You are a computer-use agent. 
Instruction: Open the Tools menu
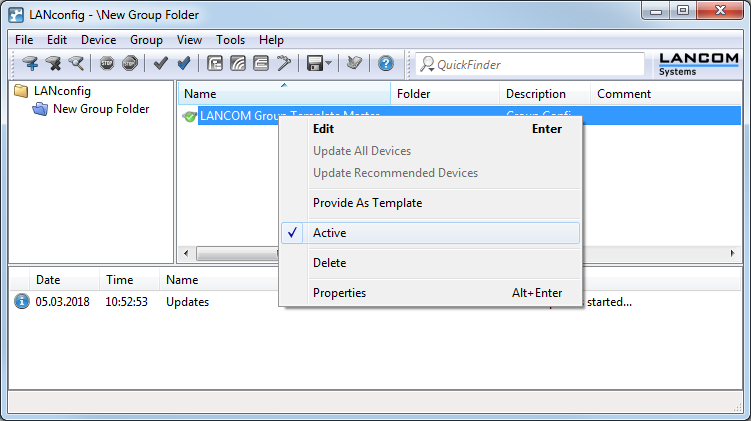[x=230, y=40]
